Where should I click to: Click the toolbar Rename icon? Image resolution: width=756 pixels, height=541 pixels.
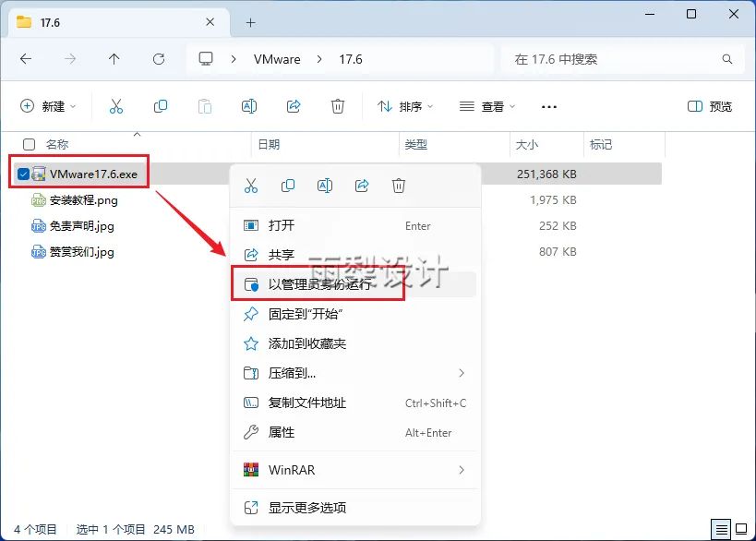249,106
